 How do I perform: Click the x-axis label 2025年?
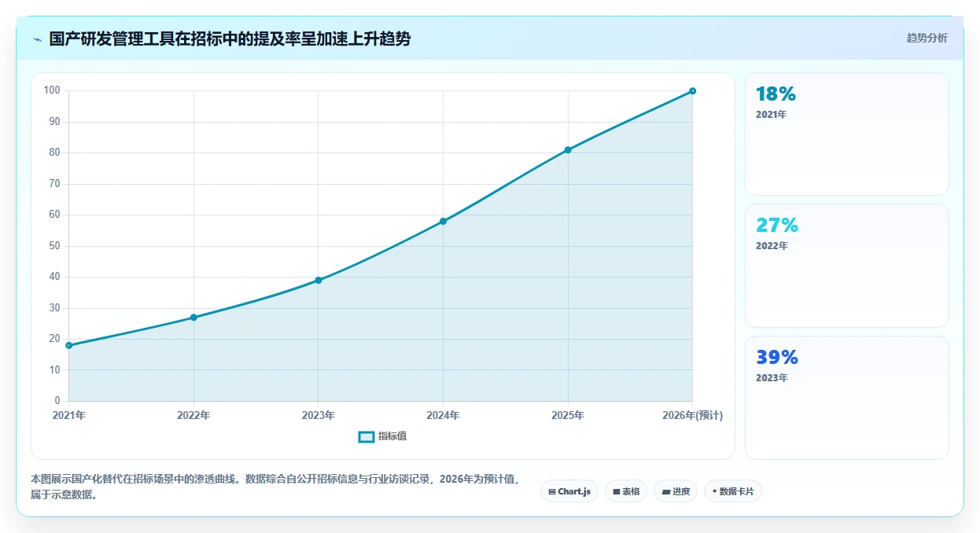[x=568, y=415]
